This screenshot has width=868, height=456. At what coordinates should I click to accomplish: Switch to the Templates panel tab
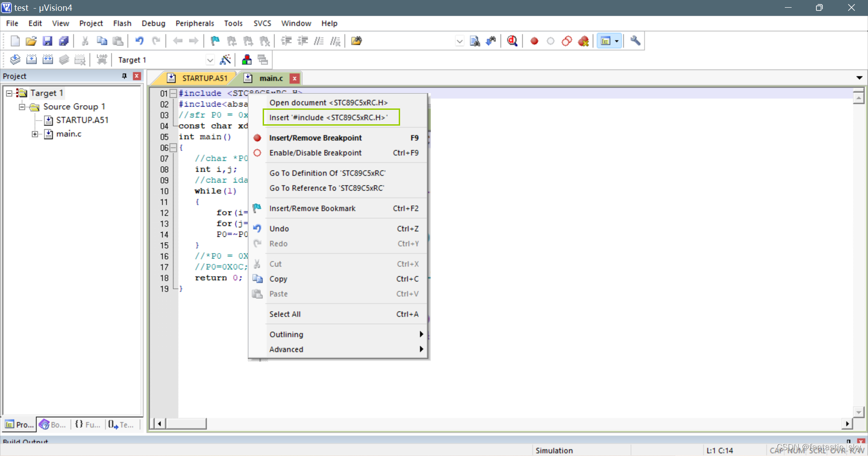[121, 424]
